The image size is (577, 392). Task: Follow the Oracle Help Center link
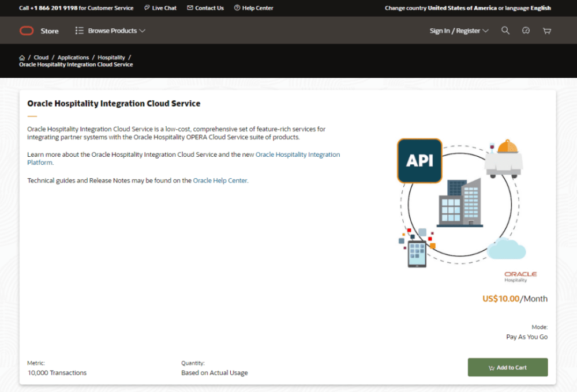click(x=220, y=180)
